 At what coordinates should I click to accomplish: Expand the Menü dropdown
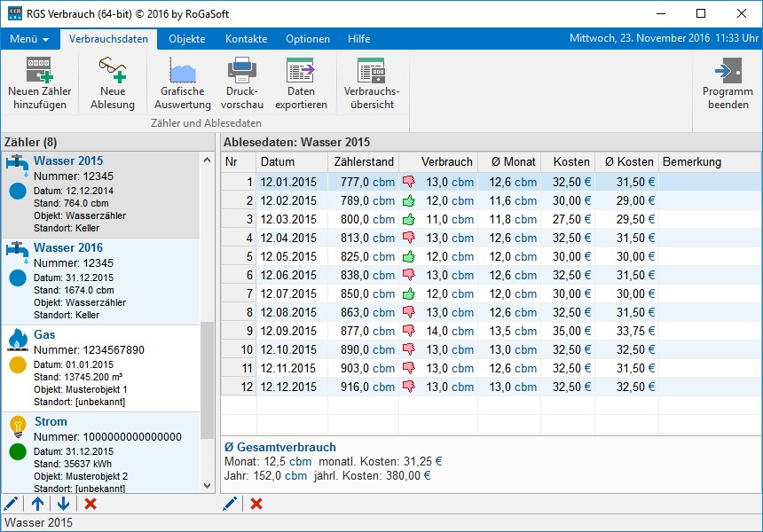click(x=29, y=39)
